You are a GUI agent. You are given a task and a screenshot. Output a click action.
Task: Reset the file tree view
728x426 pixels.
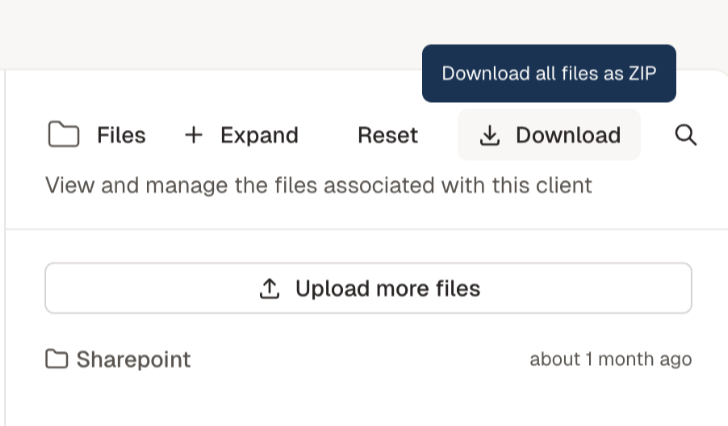[x=388, y=136]
